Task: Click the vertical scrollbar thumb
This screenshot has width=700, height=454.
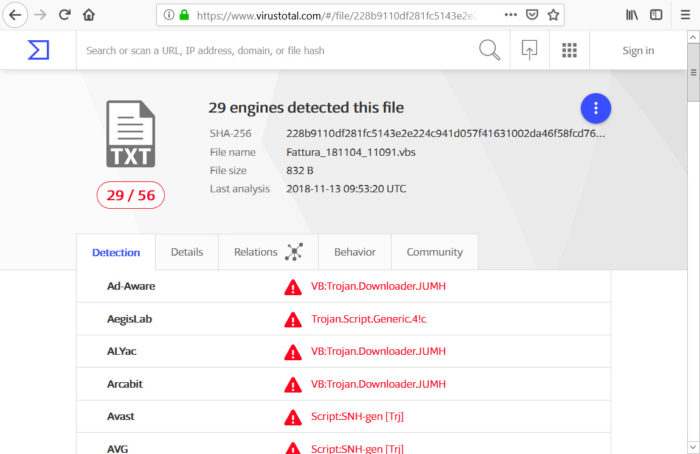Action: coord(693,73)
